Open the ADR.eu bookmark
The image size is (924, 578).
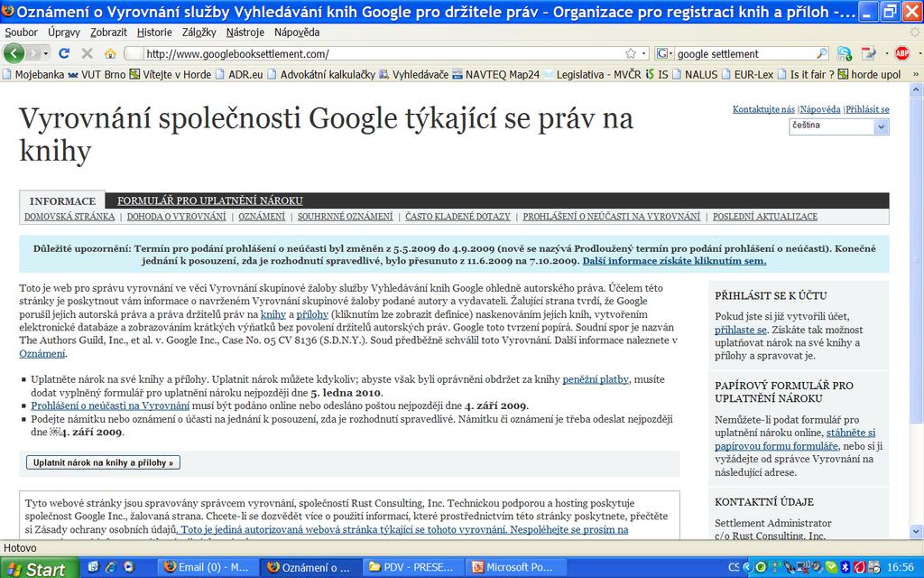click(238, 74)
